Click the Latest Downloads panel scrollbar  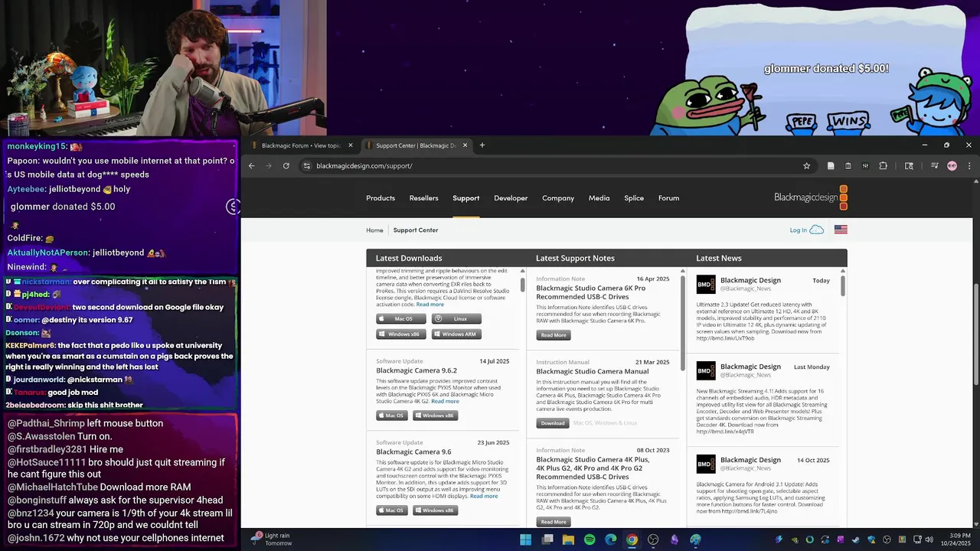tap(523, 285)
